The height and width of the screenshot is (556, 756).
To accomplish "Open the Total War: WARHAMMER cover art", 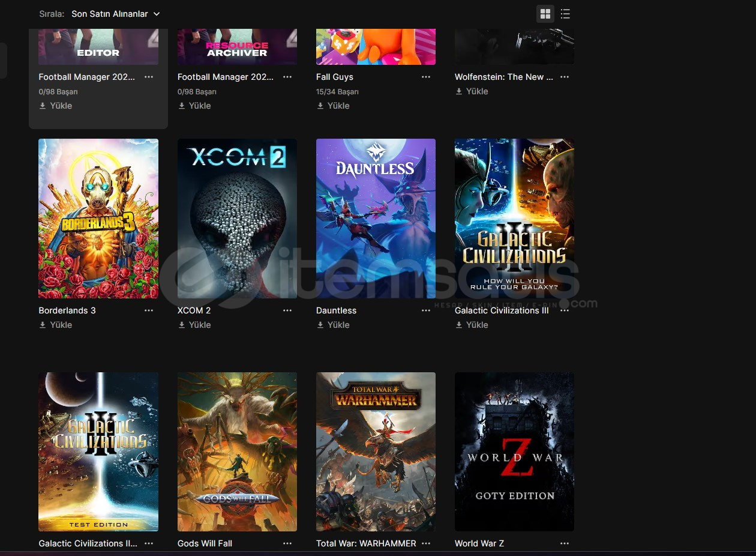I will click(x=376, y=452).
